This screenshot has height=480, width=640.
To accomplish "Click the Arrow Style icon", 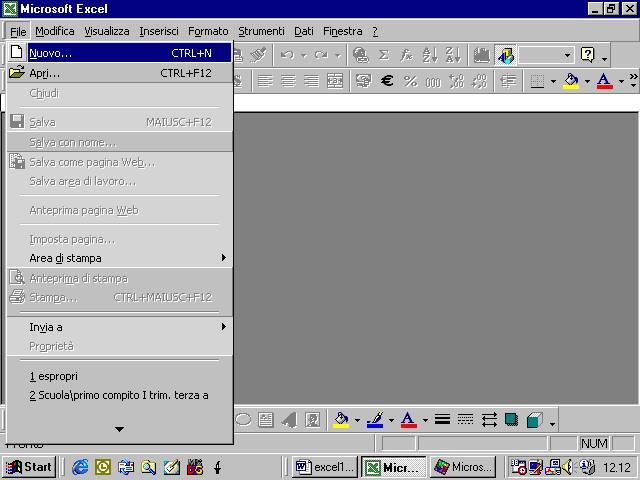I will (x=489, y=420).
